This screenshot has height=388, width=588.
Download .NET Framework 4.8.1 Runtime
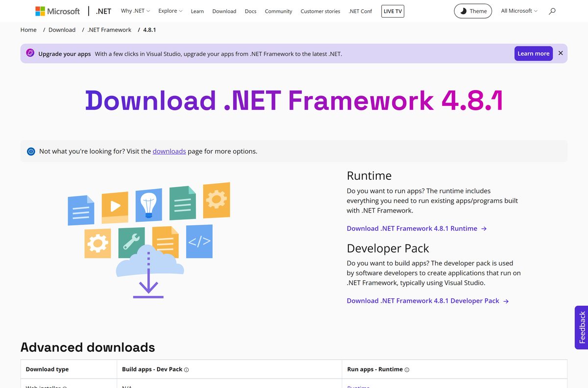pos(416,228)
